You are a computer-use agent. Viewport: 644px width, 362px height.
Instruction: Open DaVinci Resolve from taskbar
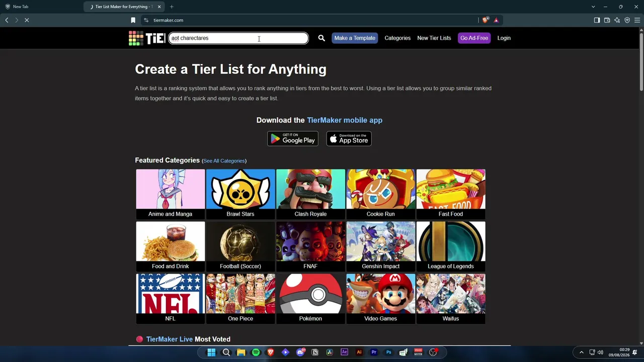(330, 352)
